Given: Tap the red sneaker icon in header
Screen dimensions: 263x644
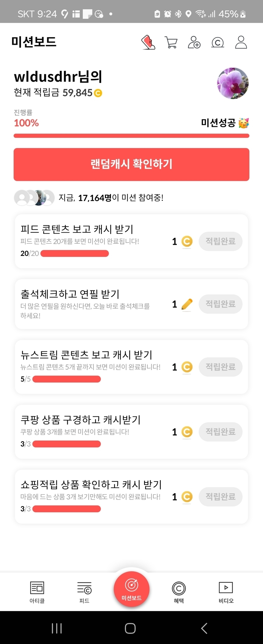Looking at the screenshot, I should point(148,42).
